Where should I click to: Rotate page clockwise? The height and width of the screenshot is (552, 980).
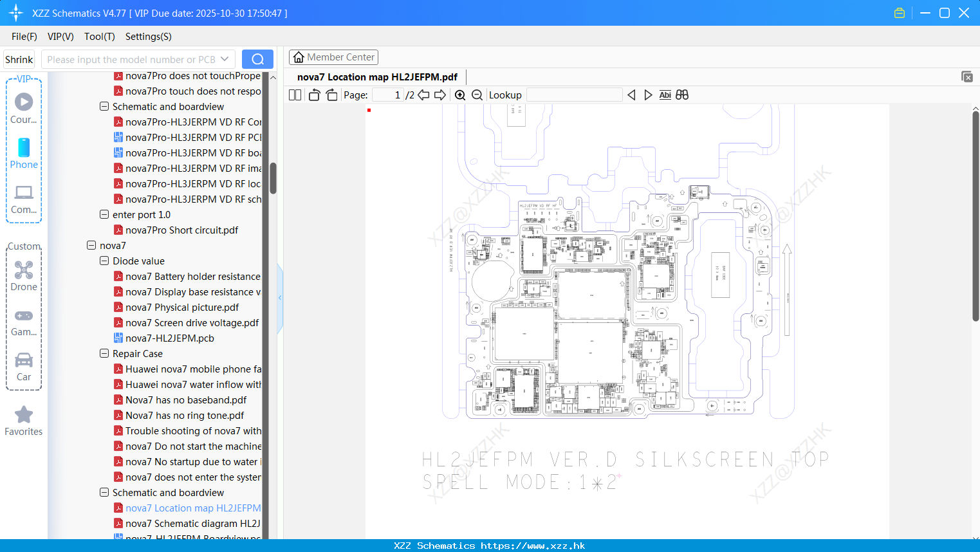point(331,95)
